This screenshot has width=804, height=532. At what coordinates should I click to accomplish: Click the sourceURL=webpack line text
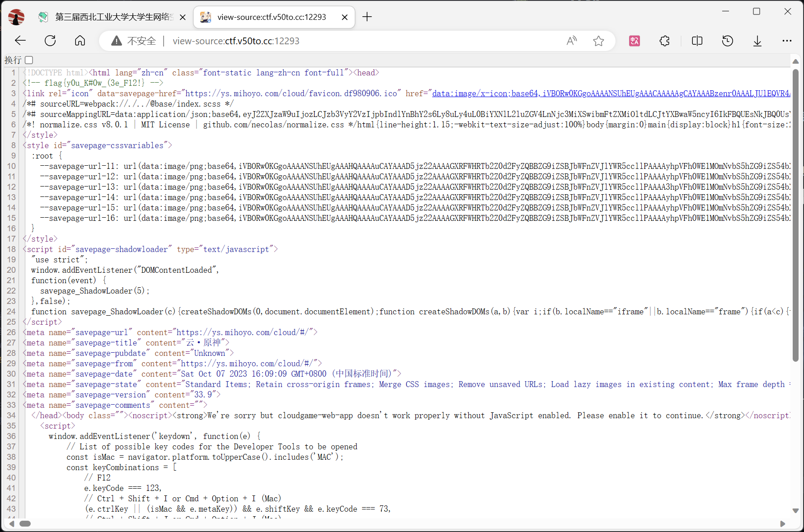point(128,104)
